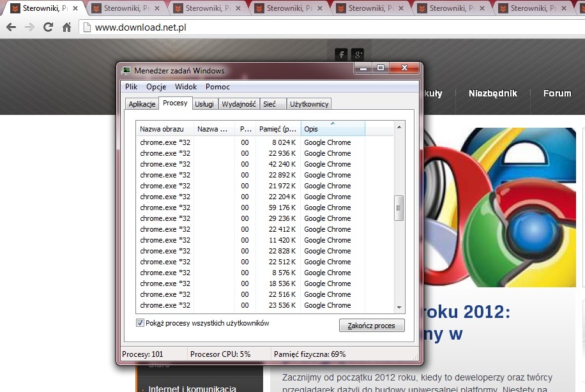Close the Menedżer zadań Windows window
Image resolution: width=585 pixels, height=392 pixels.
[x=404, y=68]
